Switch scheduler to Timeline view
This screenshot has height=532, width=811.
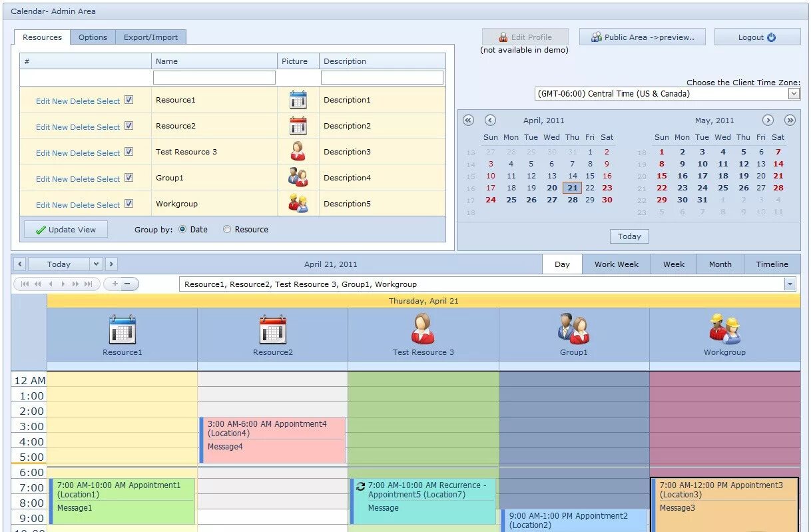click(x=772, y=264)
